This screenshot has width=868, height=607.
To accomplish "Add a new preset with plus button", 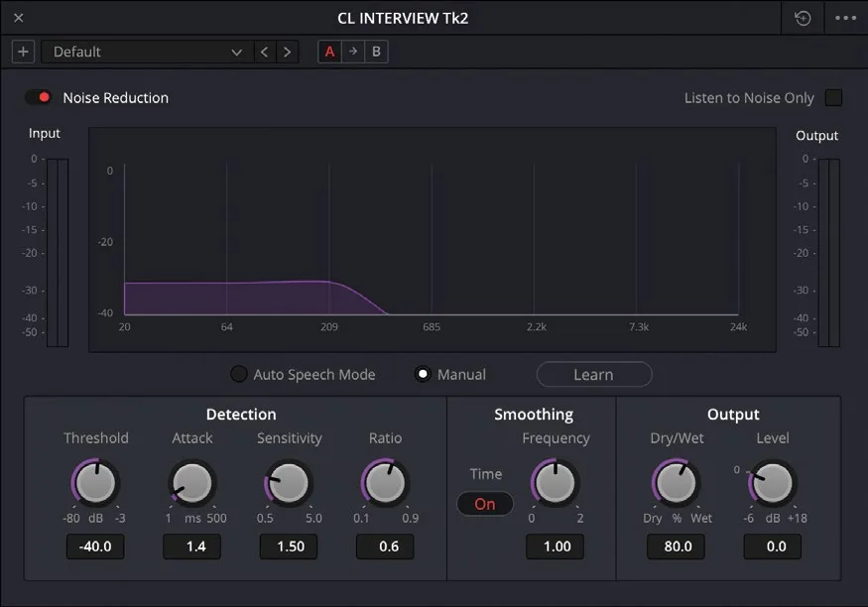I will [23, 52].
